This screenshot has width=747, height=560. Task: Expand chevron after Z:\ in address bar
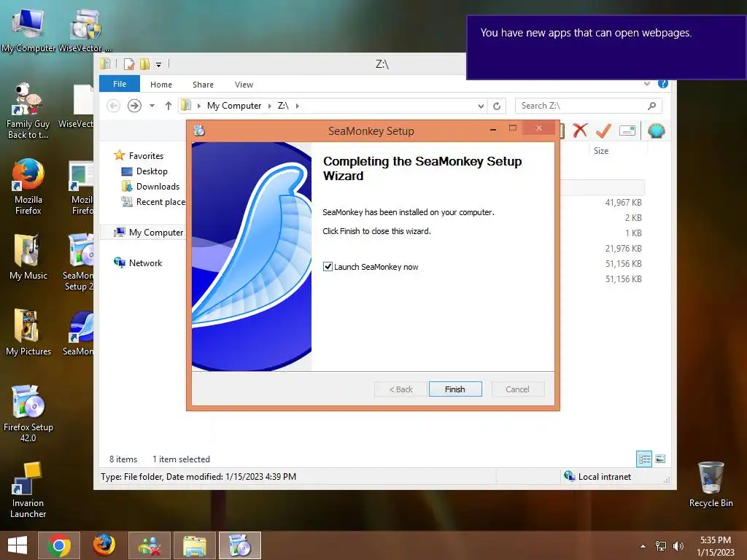[298, 106]
